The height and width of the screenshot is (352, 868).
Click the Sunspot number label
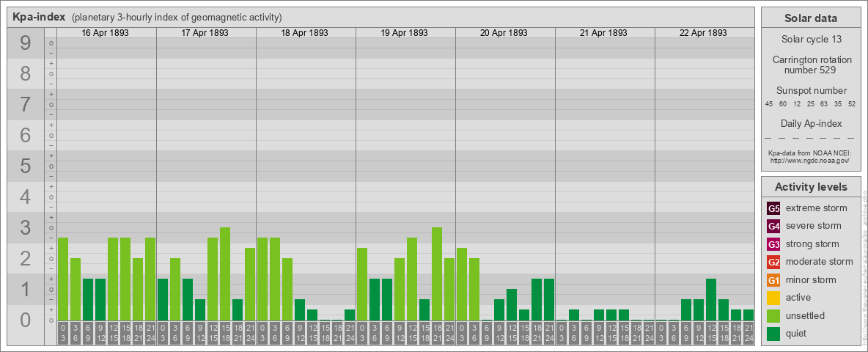(x=811, y=91)
